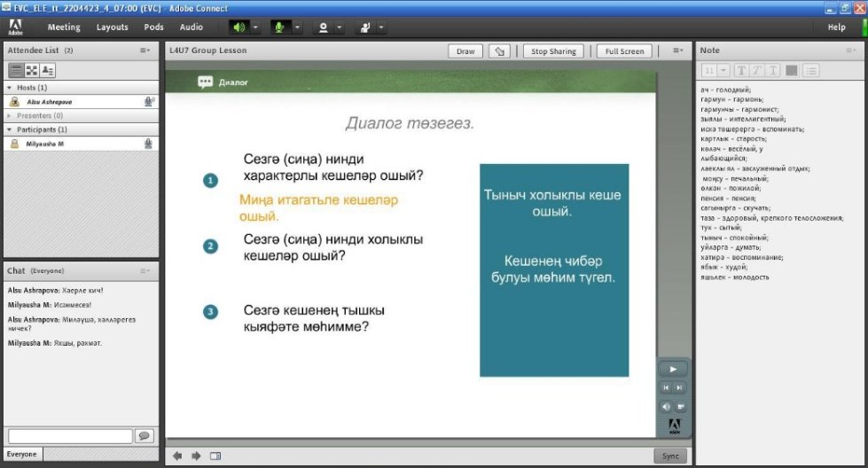Click the Stop Sharing button
Screen dimensions: 868x468
click(553, 51)
